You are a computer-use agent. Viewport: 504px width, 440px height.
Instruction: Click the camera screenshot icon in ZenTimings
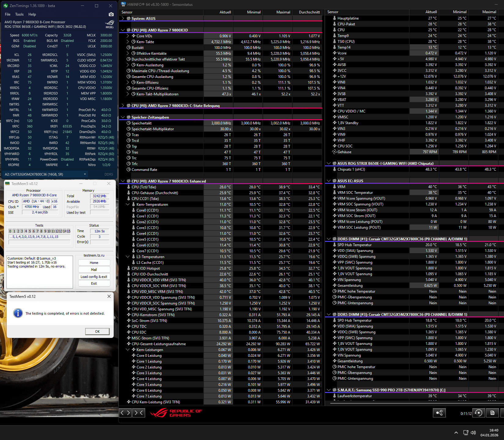(x=111, y=14)
